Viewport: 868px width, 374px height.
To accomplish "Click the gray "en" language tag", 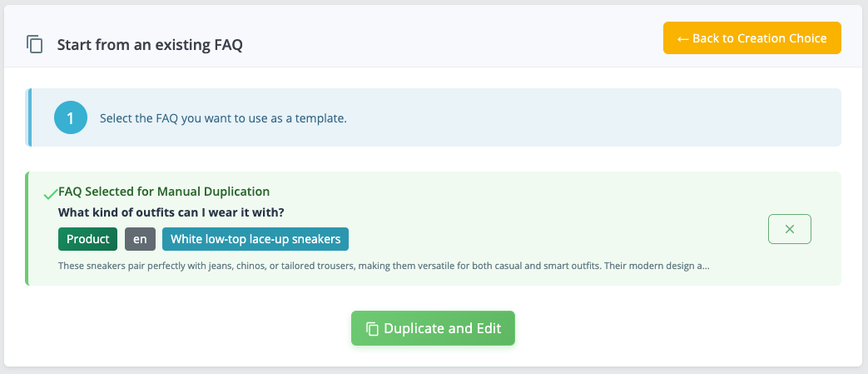I will (140, 239).
